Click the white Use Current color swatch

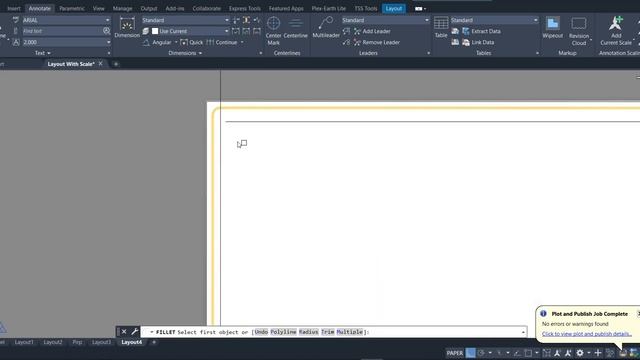click(x=155, y=31)
